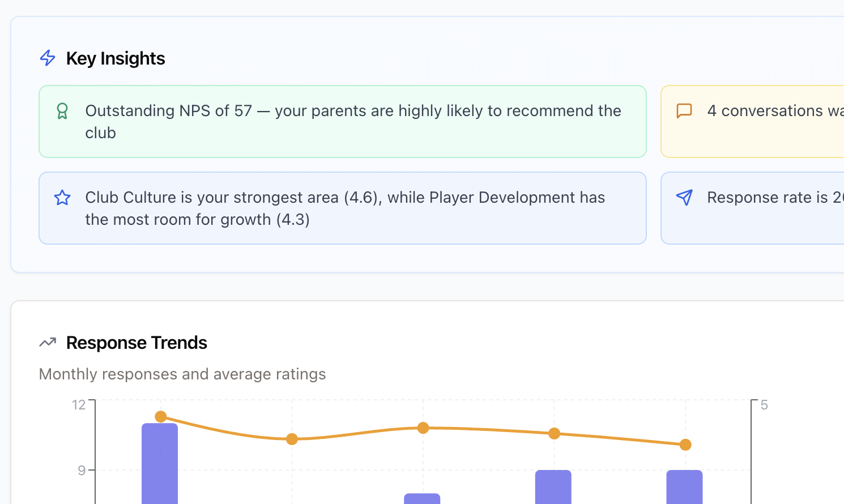Click the trending arrow icon beside Response Trends
The height and width of the screenshot is (504, 844).
coord(47,342)
